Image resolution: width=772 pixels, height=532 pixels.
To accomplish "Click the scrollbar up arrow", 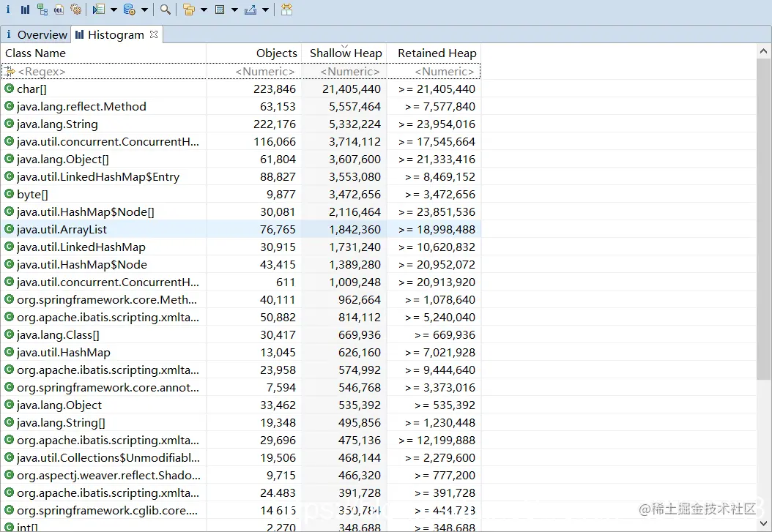I will [764, 51].
